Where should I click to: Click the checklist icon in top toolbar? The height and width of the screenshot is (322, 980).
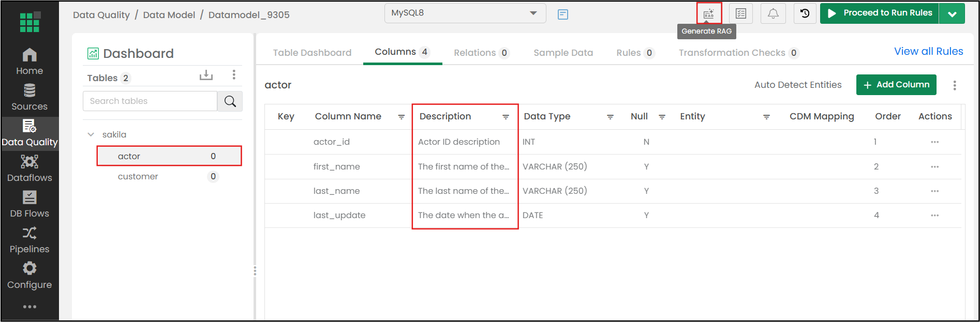tap(741, 13)
